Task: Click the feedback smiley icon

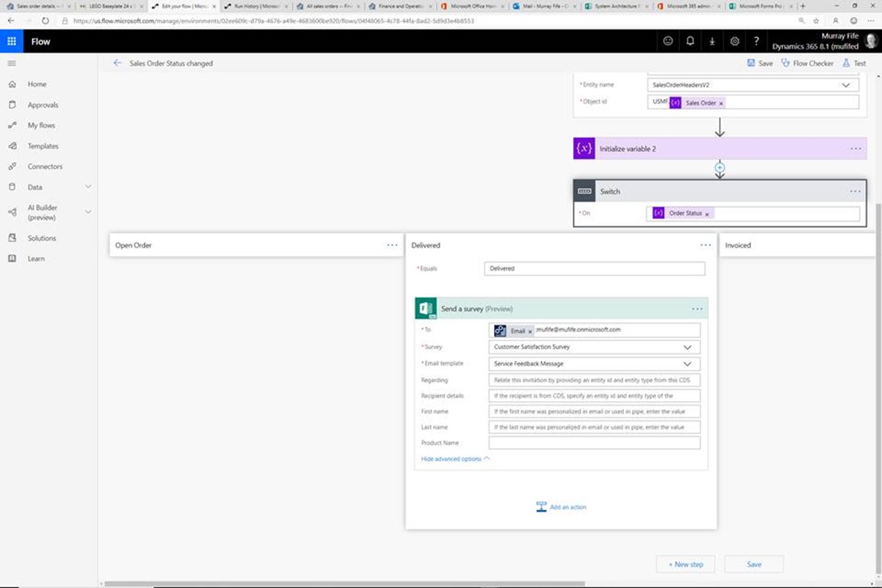Action: pyautogui.click(x=667, y=41)
